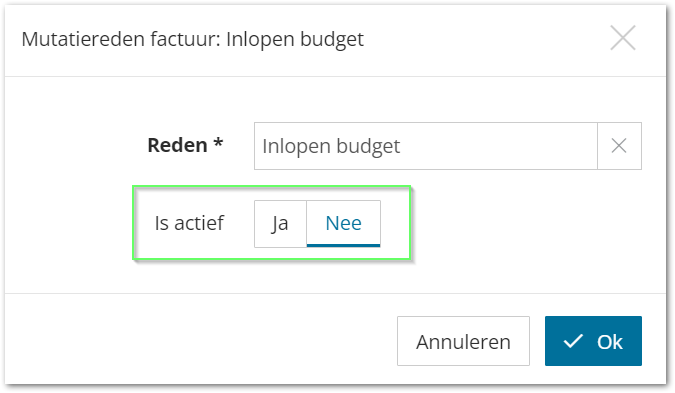Image resolution: width=675 pixels, height=393 pixels.
Task: Click the word 'budget' inside Reden field
Action: (x=368, y=147)
